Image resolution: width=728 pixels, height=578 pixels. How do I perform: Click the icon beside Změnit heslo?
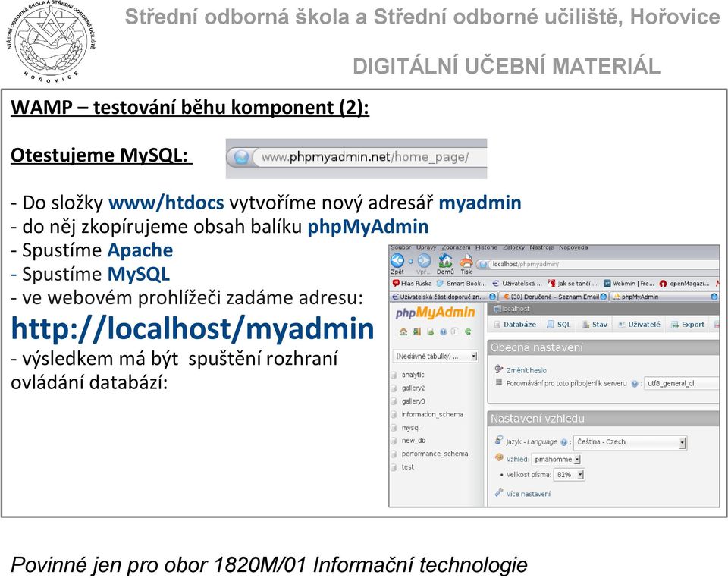click(x=499, y=369)
